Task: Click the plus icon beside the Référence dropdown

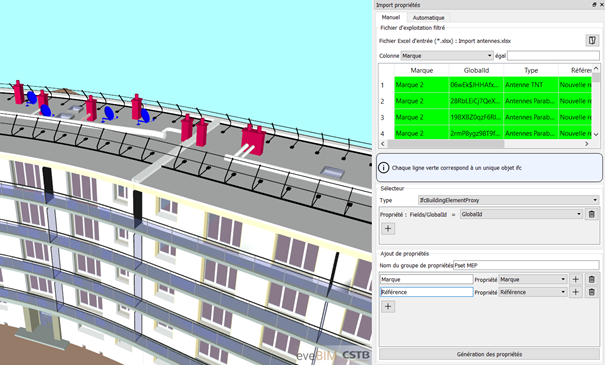Action: point(576,292)
